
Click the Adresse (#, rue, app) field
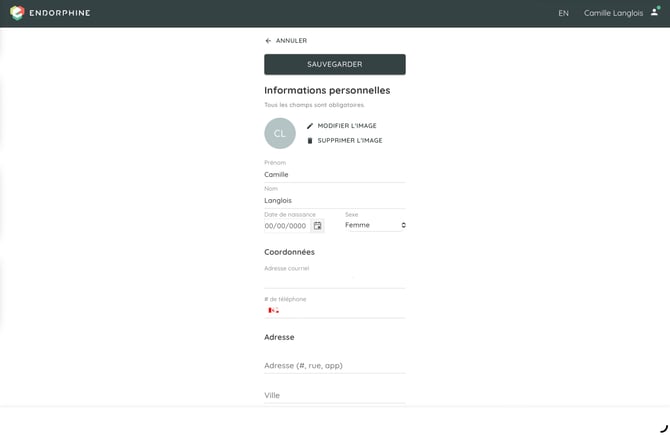335,365
